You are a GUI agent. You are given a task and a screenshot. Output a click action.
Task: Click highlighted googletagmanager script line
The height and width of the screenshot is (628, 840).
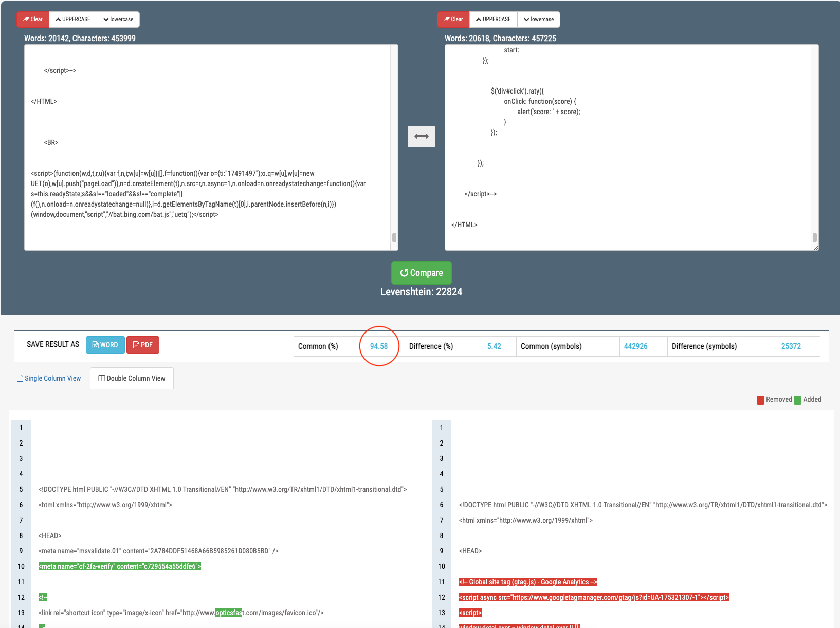(x=594, y=597)
